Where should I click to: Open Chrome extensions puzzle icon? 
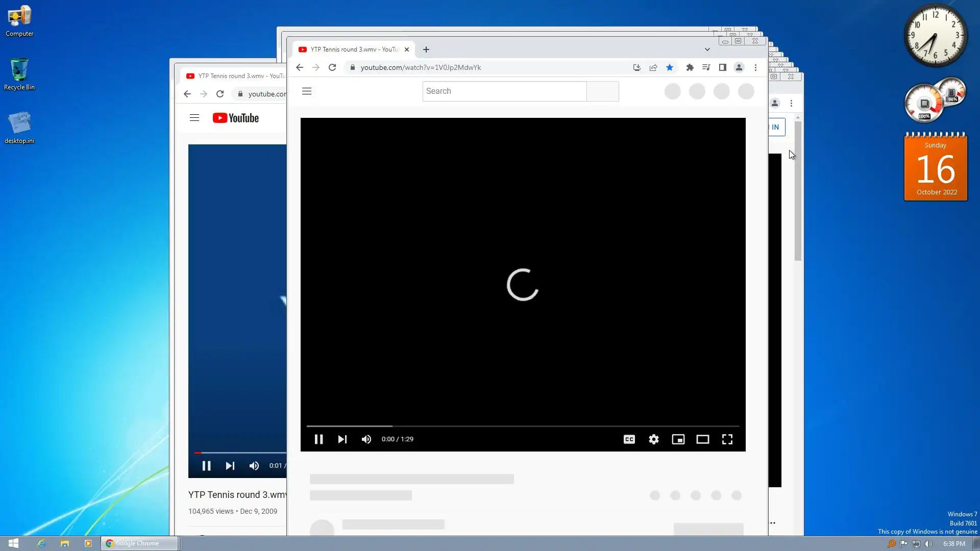point(690,67)
